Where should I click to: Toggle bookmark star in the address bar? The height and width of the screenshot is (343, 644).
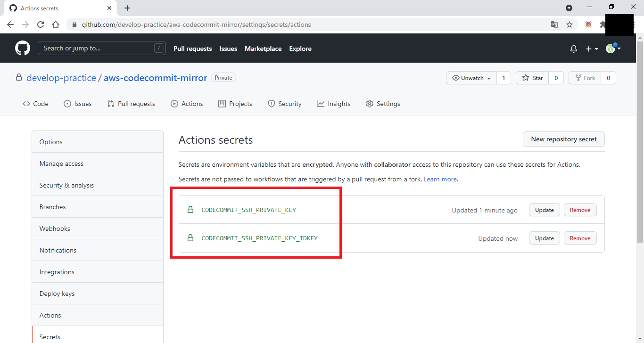pyautogui.click(x=570, y=24)
